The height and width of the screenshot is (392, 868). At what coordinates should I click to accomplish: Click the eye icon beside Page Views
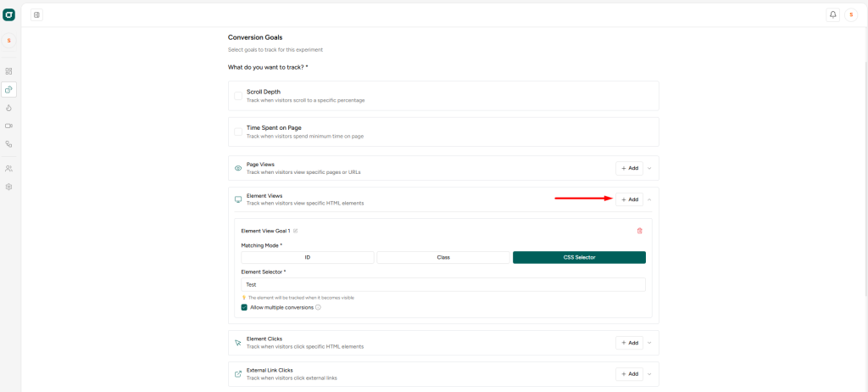pyautogui.click(x=238, y=168)
